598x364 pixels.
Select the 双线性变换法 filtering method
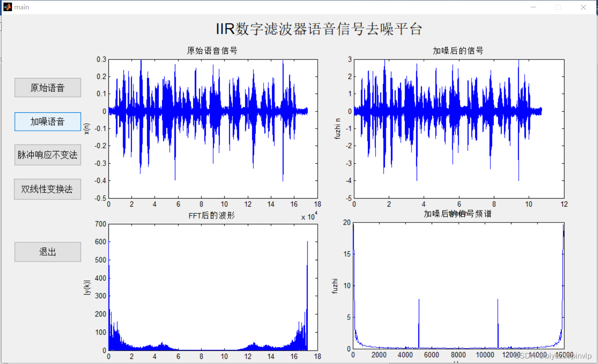click(x=47, y=189)
